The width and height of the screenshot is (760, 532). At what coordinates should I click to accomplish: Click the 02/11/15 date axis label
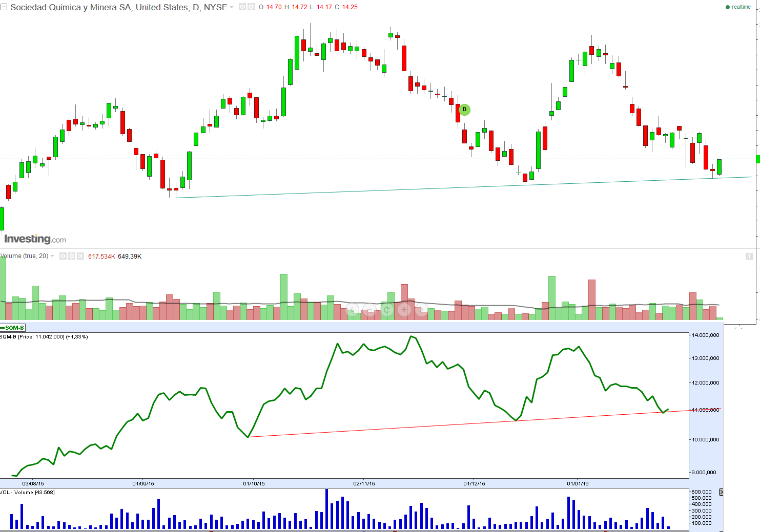(x=364, y=483)
